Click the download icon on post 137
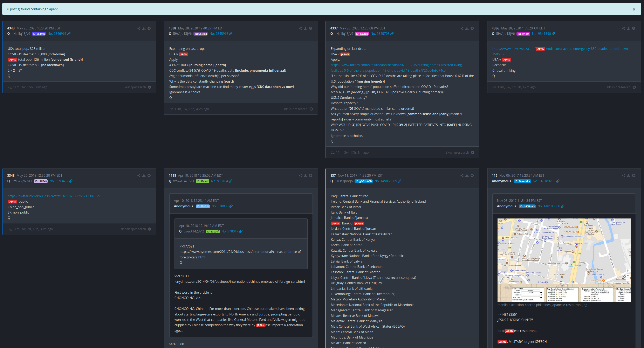The image size is (644, 348). pos(467,176)
